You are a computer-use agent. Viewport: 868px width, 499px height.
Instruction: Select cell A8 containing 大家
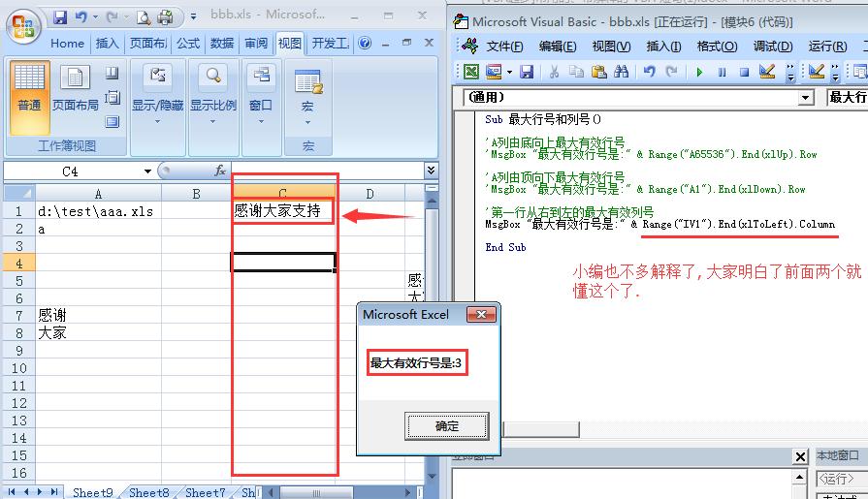(x=98, y=333)
